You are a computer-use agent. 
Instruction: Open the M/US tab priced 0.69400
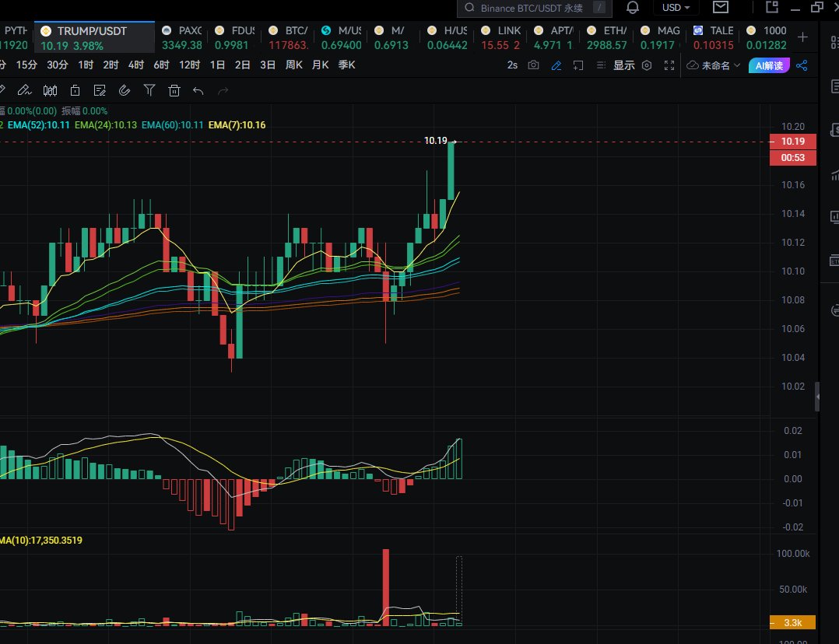[x=342, y=37]
